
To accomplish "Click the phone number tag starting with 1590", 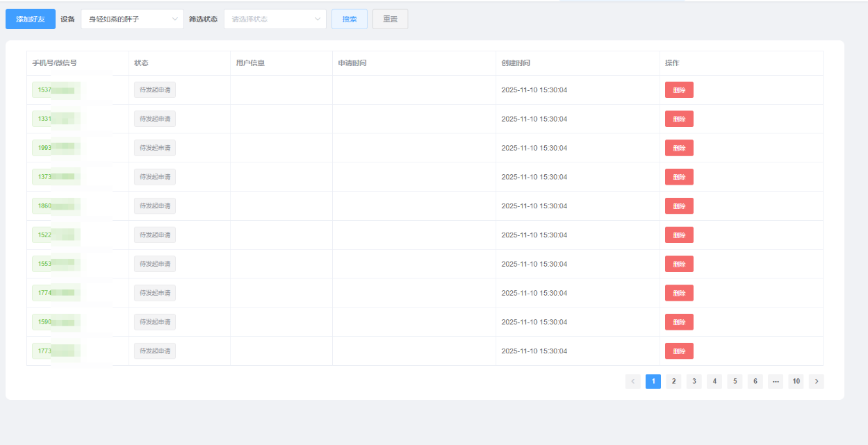I will (56, 322).
